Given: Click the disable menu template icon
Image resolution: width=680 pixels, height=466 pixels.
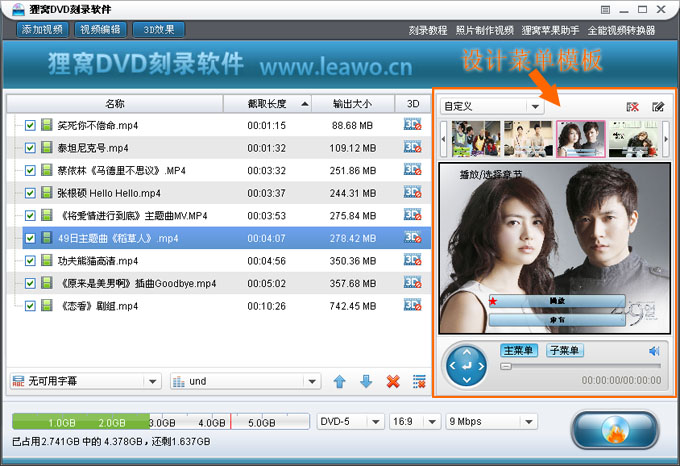Looking at the screenshot, I should (632, 106).
